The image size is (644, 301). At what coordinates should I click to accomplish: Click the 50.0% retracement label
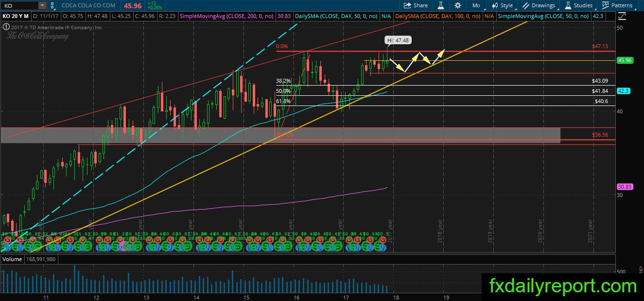point(283,91)
